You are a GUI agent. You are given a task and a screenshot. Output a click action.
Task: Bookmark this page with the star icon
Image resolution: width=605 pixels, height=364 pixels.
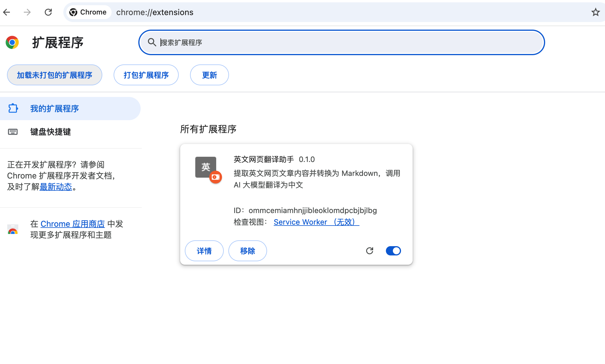click(595, 12)
